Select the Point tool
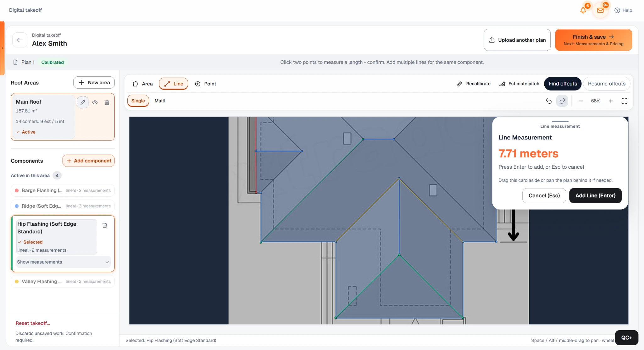 tap(206, 84)
